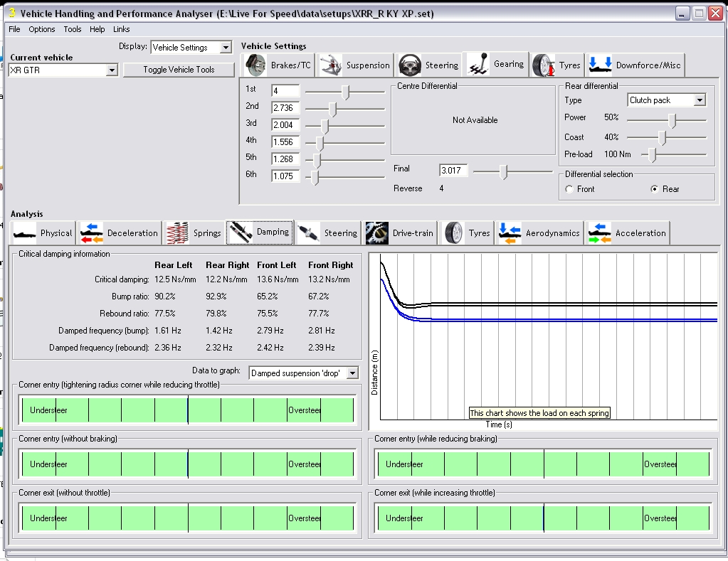
Task: Open the Help menu
Action: (97, 29)
